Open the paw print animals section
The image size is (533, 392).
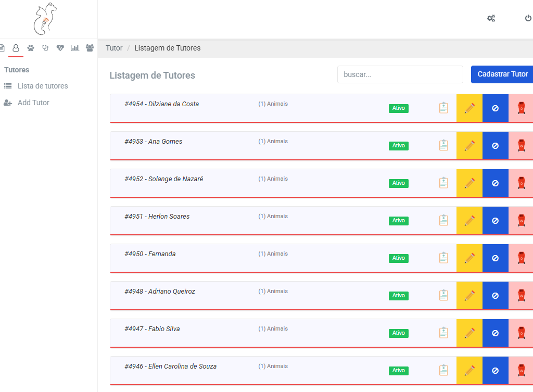point(31,48)
